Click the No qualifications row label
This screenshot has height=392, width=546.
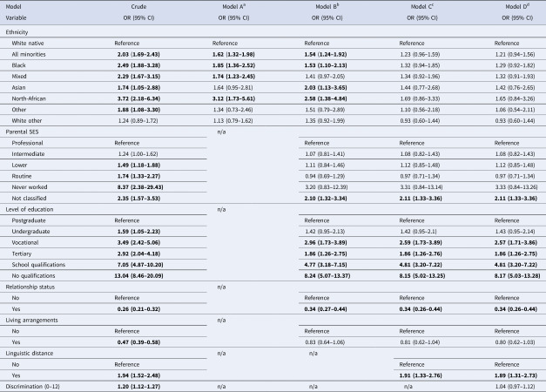coord(33,275)
